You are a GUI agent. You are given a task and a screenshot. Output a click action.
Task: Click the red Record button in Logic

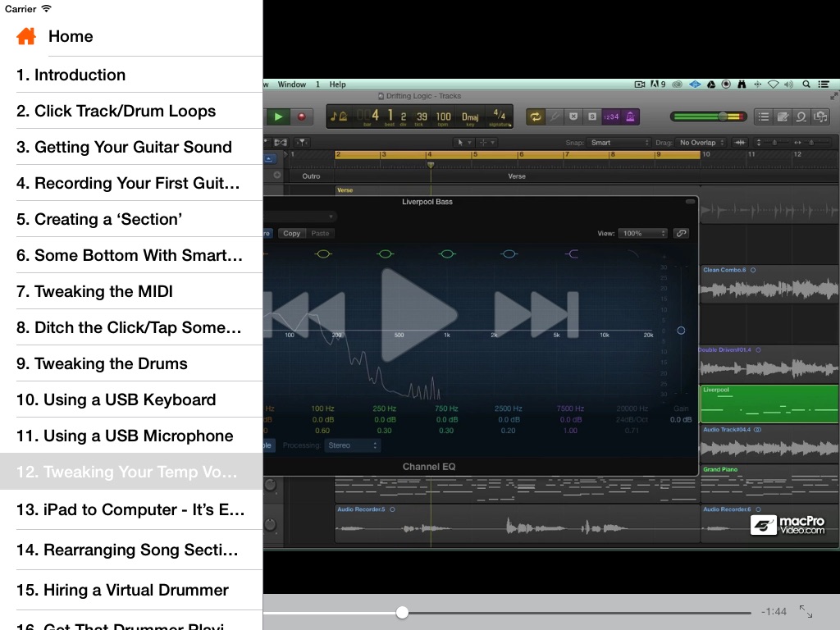point(301,116)
